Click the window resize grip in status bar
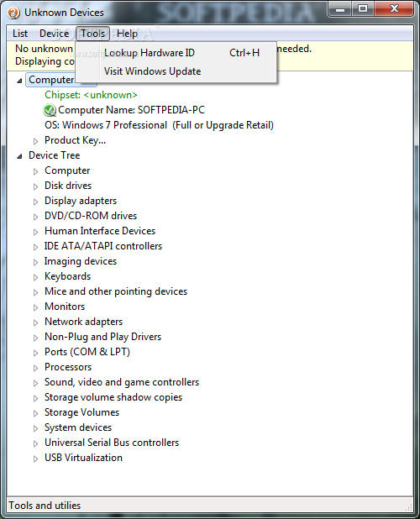The image size is (420, 519). coord(409,507)
